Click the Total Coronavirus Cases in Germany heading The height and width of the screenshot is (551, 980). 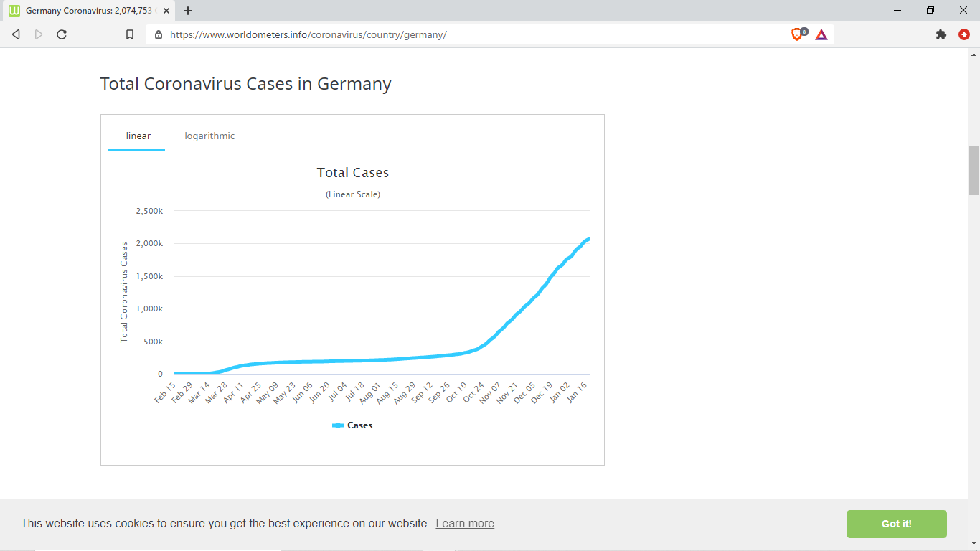tap(246, 84)
